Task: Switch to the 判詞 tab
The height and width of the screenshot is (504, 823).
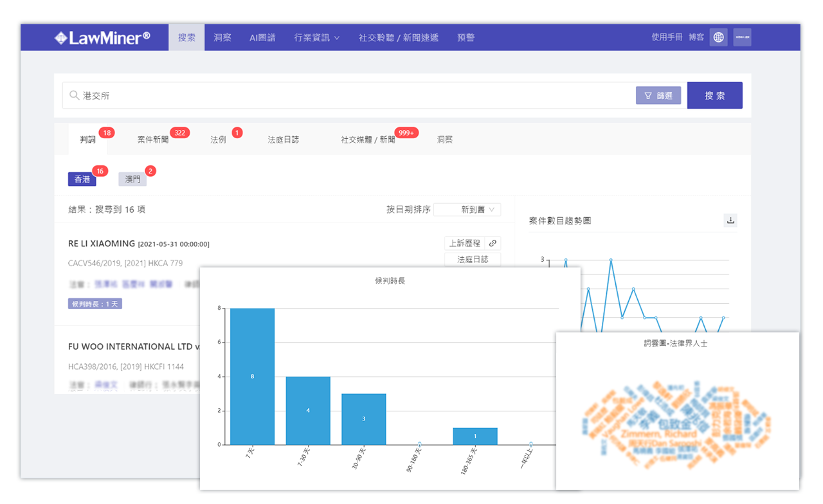Action: [x=88, y=139]
